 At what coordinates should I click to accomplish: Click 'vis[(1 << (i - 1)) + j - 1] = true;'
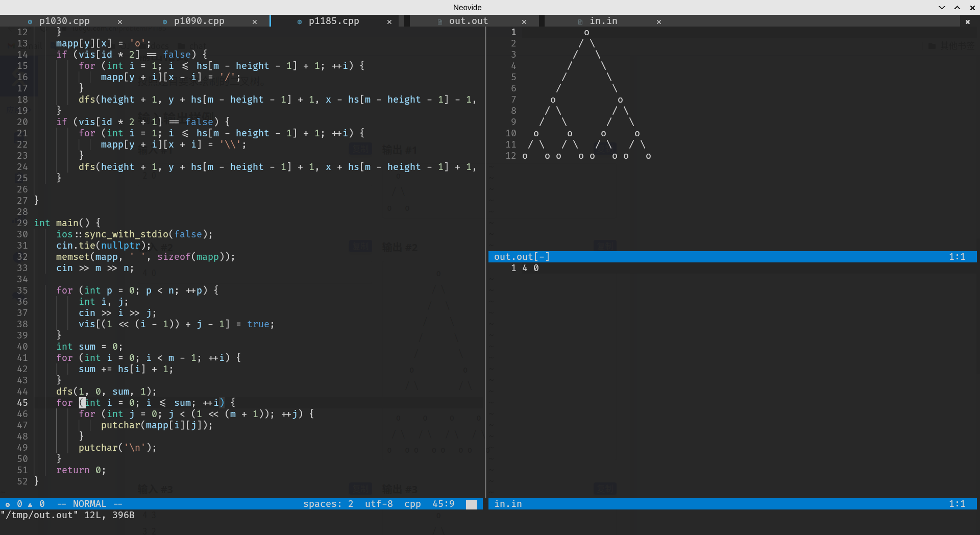[x=177, y=324]
